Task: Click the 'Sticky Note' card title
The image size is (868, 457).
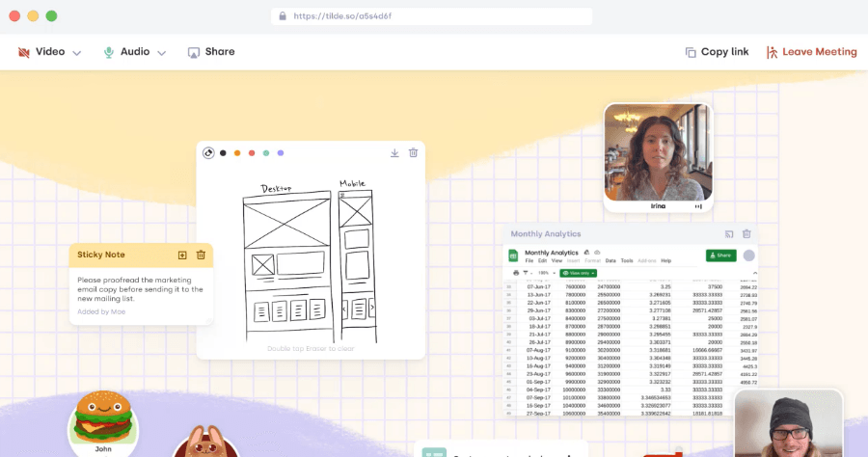Action: tap(100, 255)
